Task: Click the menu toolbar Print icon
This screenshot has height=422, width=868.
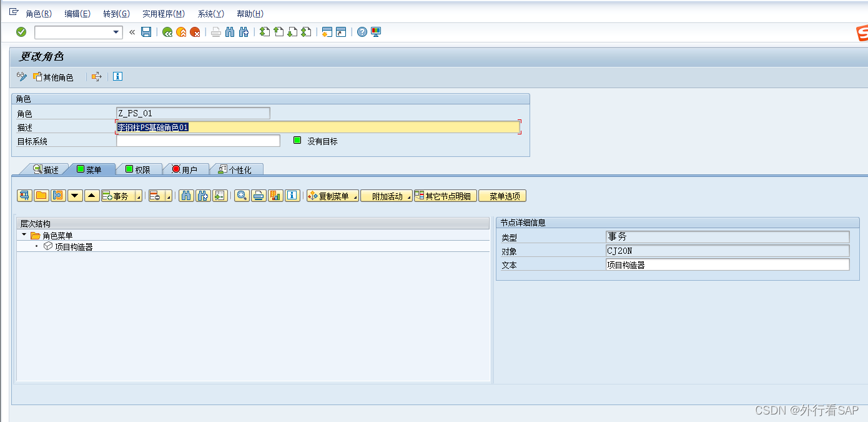Action: click(x=259, y=196)
